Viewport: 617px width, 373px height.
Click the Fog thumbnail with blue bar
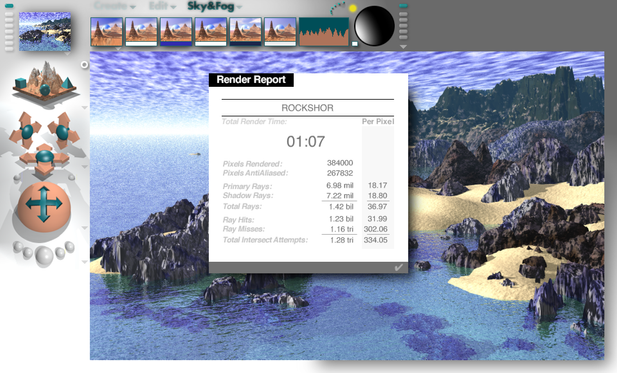point(176,30)
